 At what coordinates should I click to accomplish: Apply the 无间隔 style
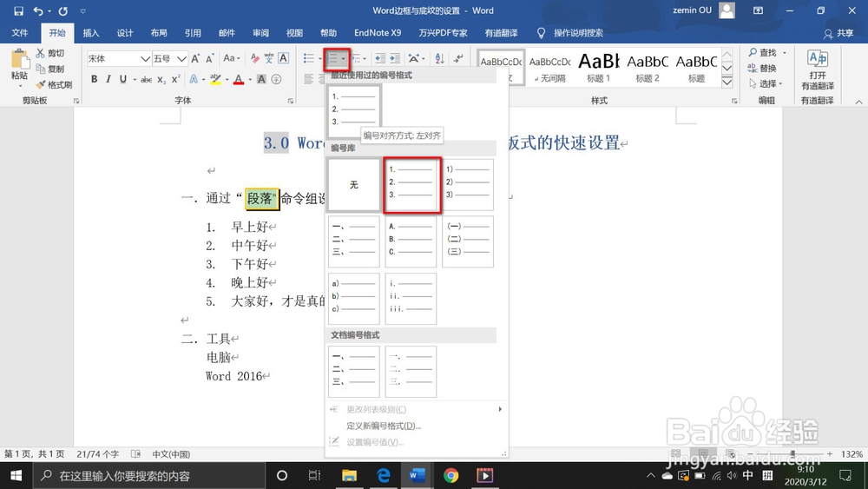549,68
